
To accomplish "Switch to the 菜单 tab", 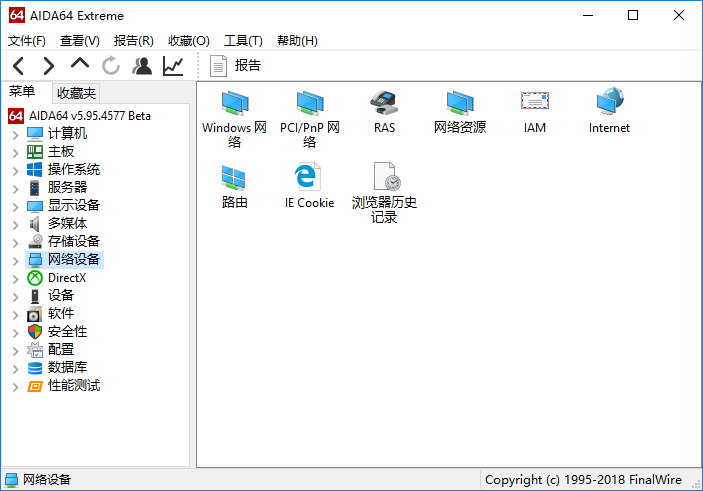I will coord(22,91).
